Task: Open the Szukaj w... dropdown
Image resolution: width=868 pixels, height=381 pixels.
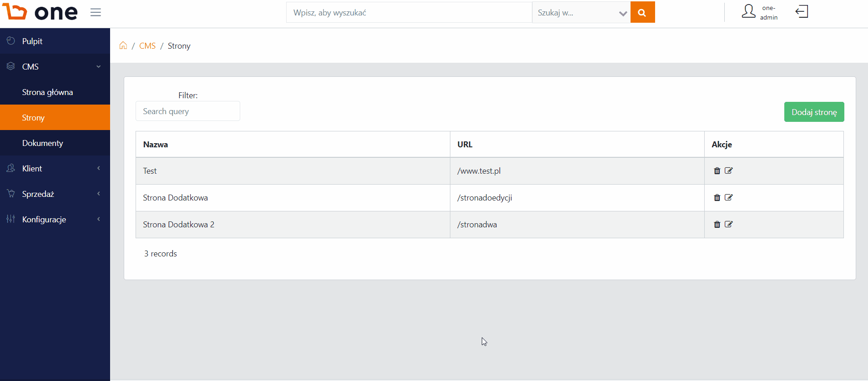Action: 581,12
